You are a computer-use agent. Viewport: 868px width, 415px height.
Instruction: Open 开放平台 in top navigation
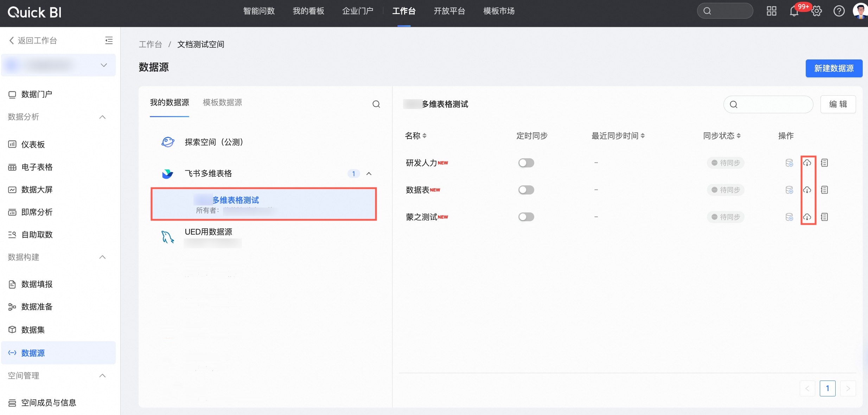click(449, 11)
